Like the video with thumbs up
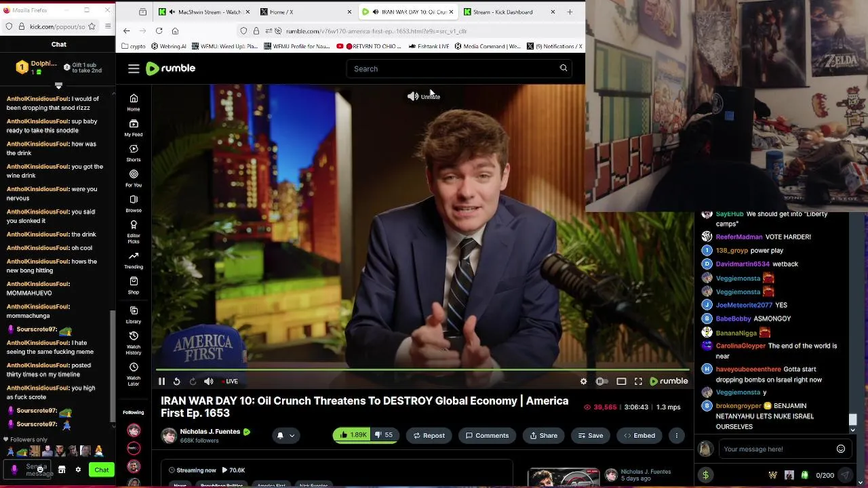Image resolution: width=868 pixels, height=488 pixels. coord(353,435)
